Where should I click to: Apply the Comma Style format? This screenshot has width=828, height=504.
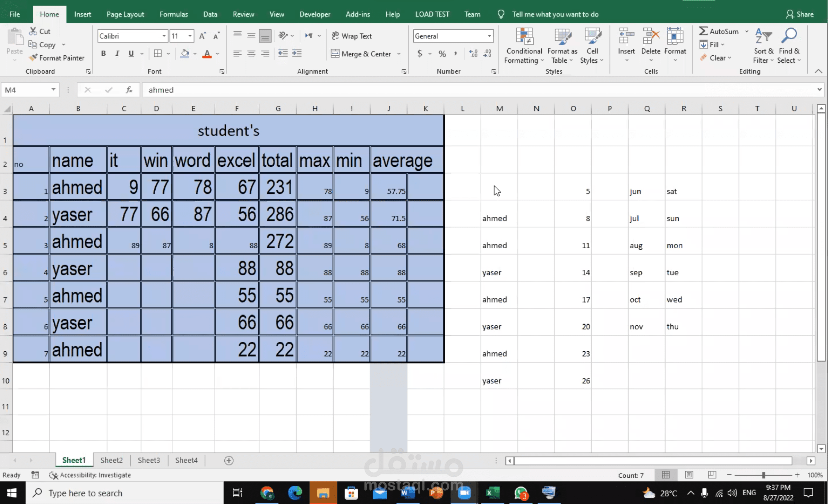coord(455,54)
